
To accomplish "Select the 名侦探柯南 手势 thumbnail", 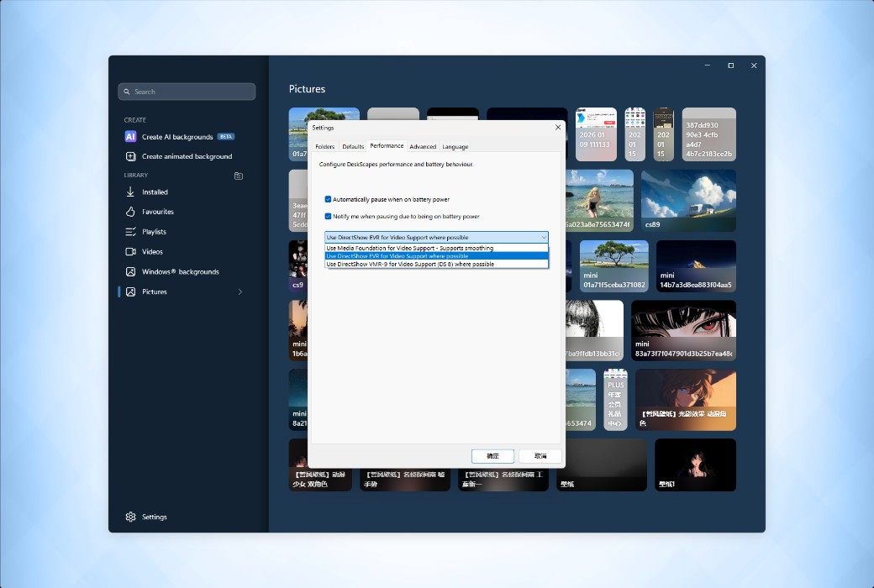I will pyautogui.click(x=405, y=480).
